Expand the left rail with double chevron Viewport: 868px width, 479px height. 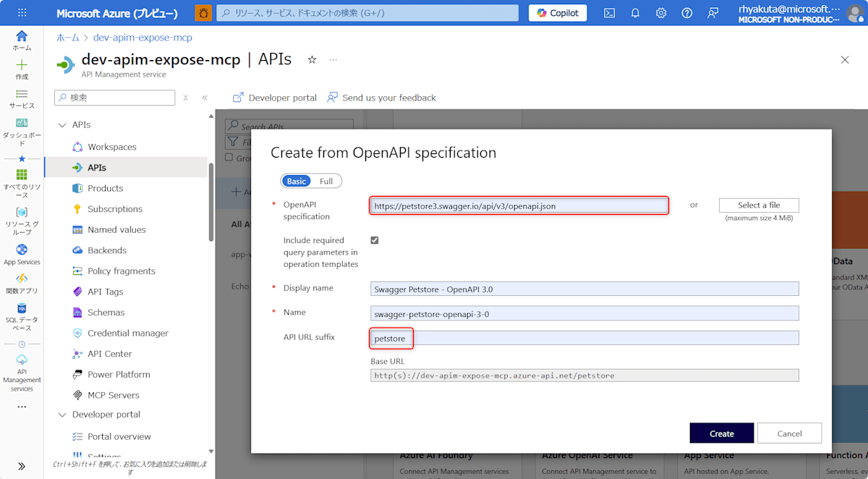(x=22, y=466)
